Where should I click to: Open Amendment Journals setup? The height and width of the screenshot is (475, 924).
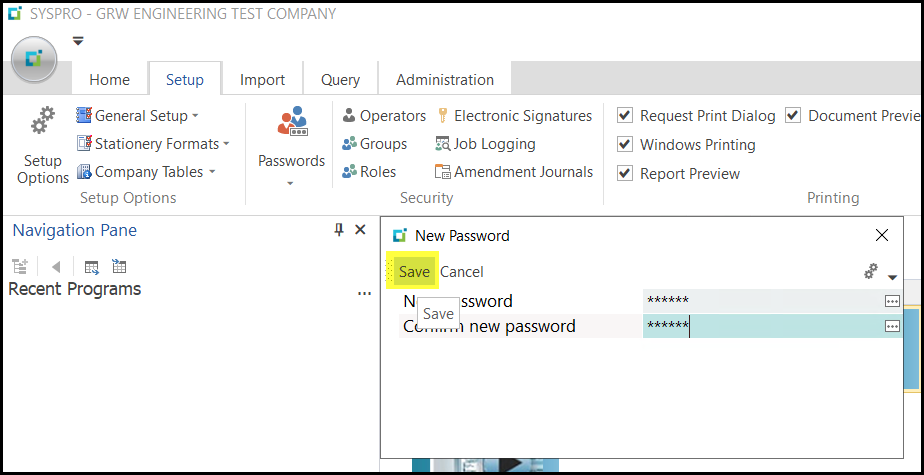pyautogui.click(x=514, y=172)
